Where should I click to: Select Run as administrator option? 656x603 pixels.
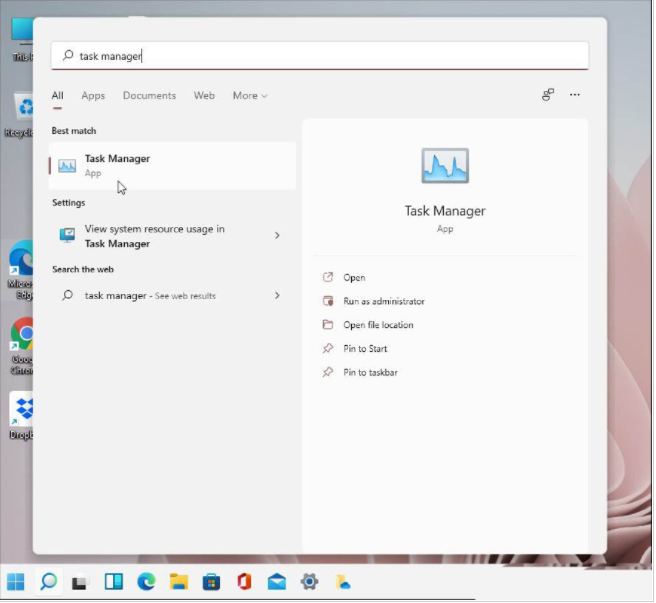coord(383,301)
